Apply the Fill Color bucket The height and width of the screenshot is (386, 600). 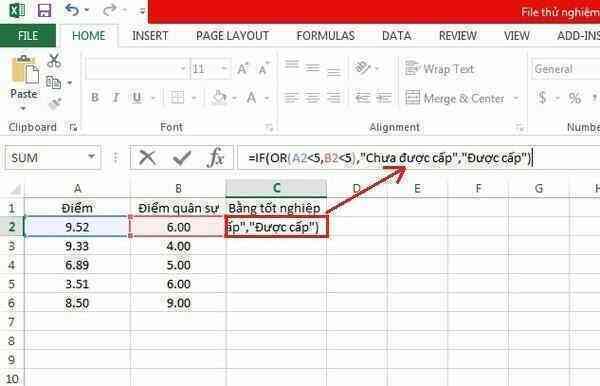click(220, 98)
